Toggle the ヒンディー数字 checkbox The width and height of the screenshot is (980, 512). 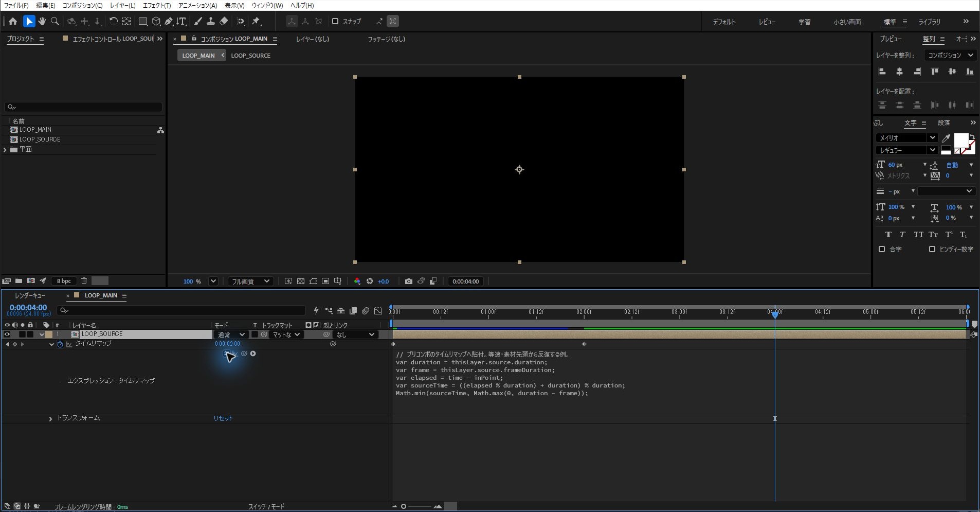click(932, 249)
